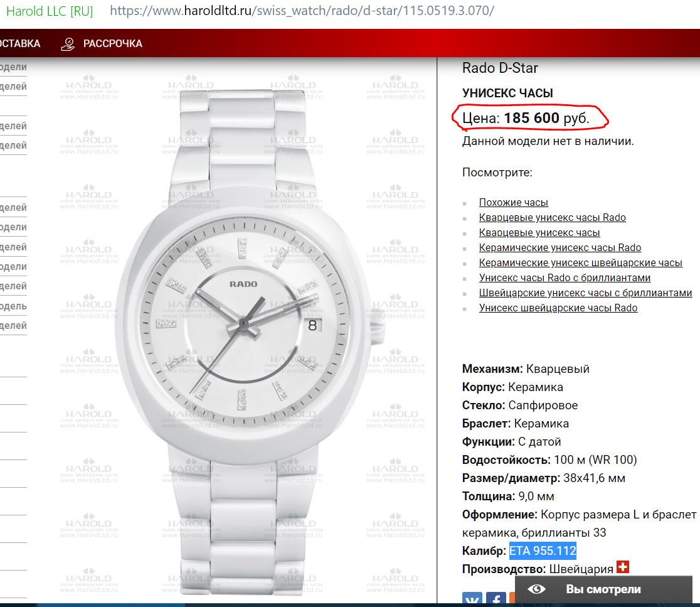Screen dimensions: 700x607
Task: Share via VK icon
Action: tap(472, 599)
